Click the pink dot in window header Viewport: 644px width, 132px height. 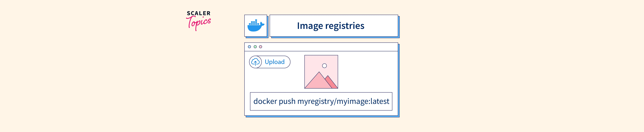pyautogui.click(x=260, y=47)
